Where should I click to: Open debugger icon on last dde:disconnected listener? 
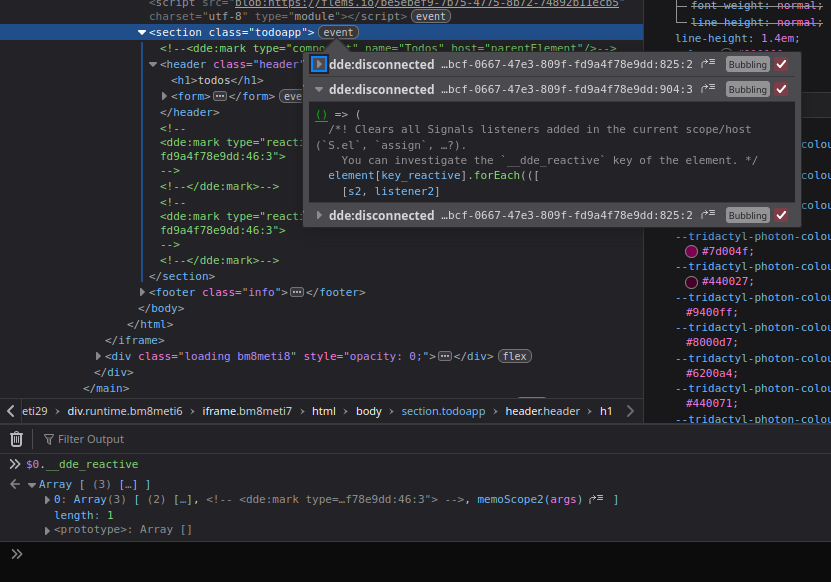pyautogui.click(x=709, y=215)
